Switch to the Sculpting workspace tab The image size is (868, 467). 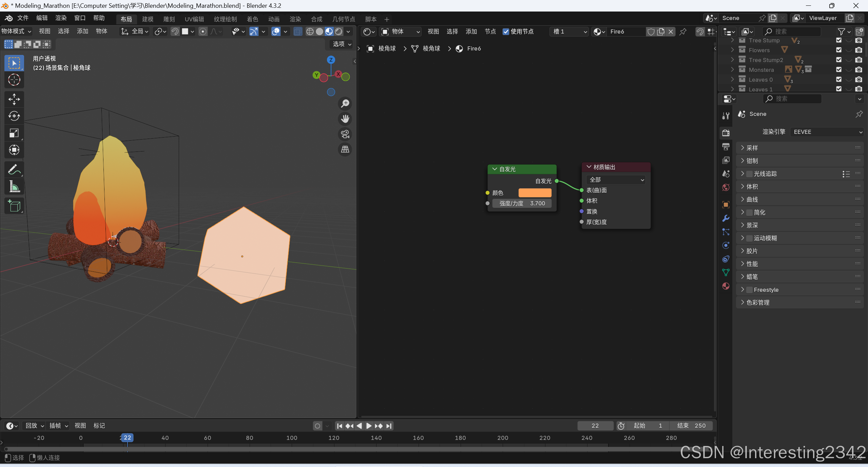(x=169, y=19)
